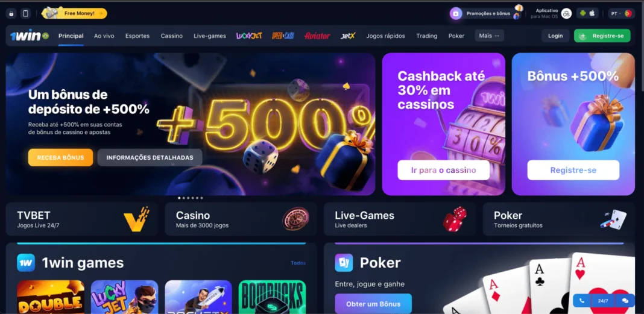
Task: Open the Lucky Jet game logo
Action: click(x=249, y=36)
